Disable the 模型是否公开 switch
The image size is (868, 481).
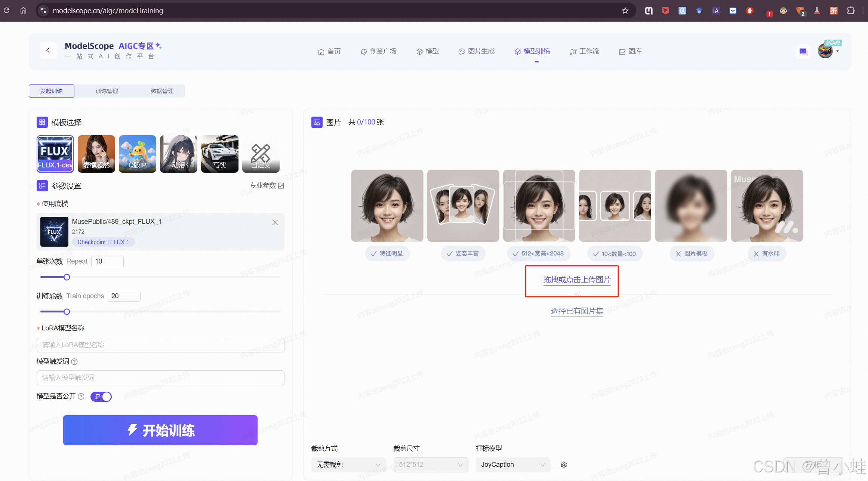[101, 397]
